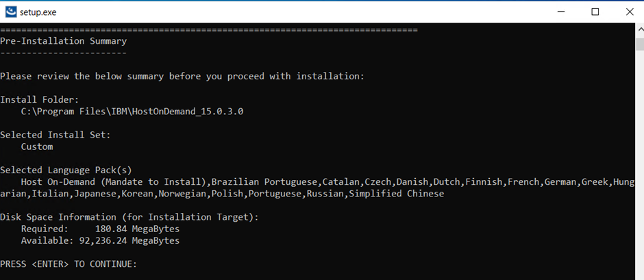The height and width of the screenshot is (280, 644).
Task: Click 'Host On-Demand (Mandate to Install)' text
Action: coord(113,182)
